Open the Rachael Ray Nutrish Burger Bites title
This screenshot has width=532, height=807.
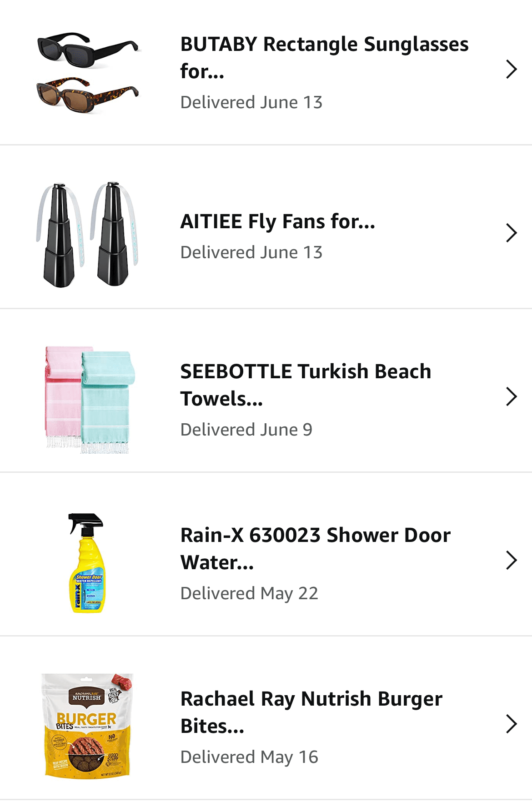tap(311, 712)
